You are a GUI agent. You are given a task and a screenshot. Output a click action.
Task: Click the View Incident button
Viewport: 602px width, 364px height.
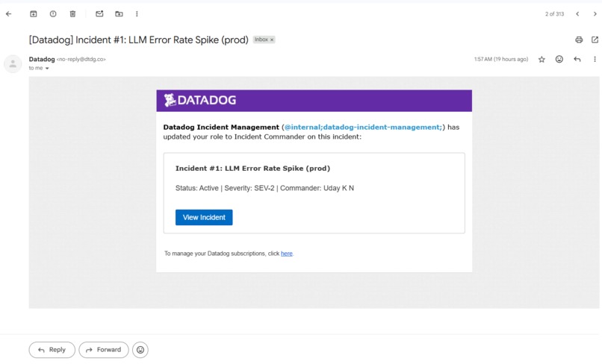tap(204, 218)
